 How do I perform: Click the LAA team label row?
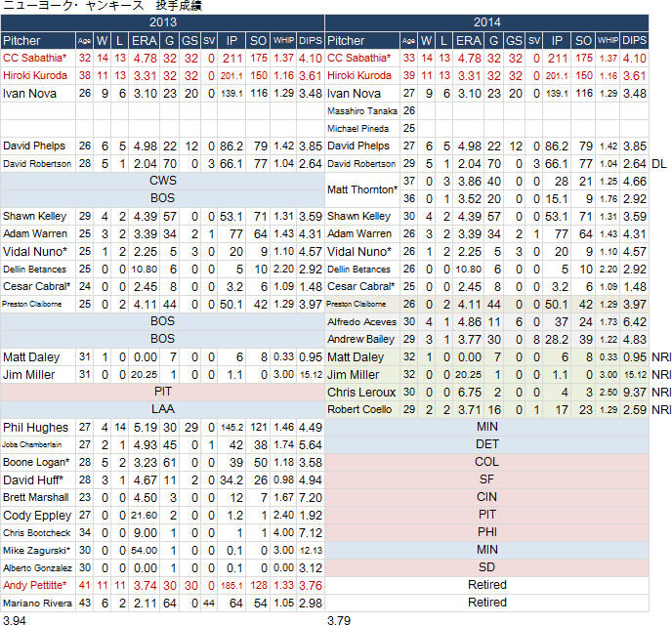coord(162,409)
